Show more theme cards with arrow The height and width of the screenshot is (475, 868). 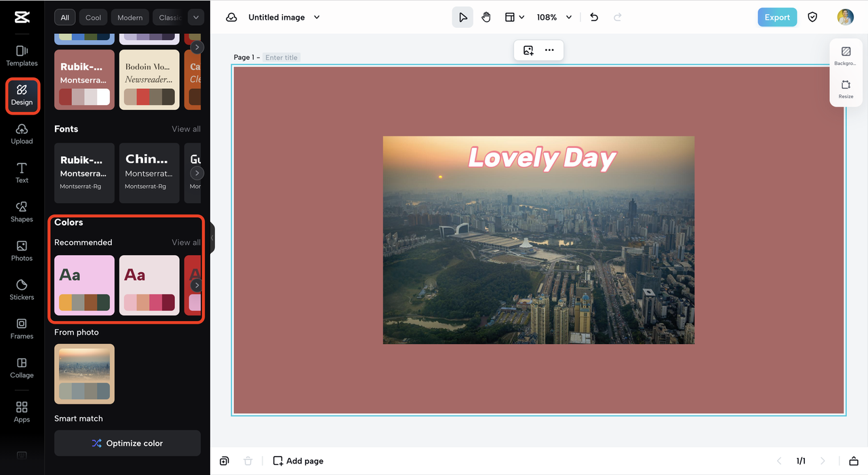point(197,47)
